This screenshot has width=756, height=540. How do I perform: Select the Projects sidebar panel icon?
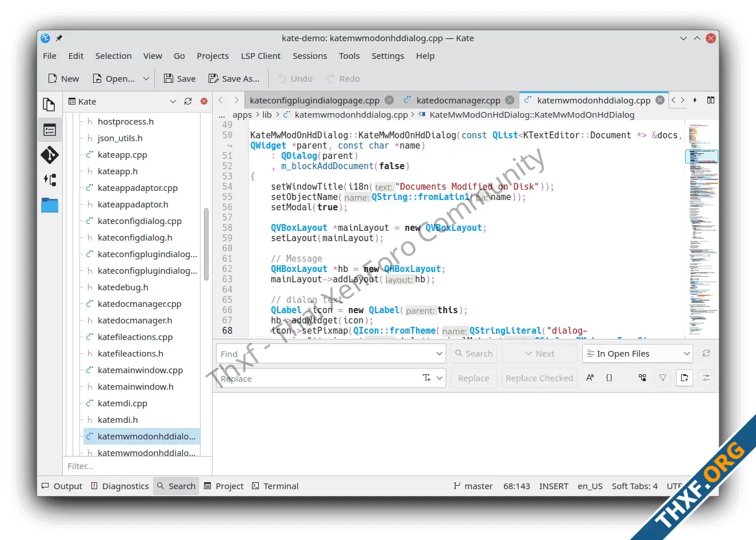(x=49, y=130)
